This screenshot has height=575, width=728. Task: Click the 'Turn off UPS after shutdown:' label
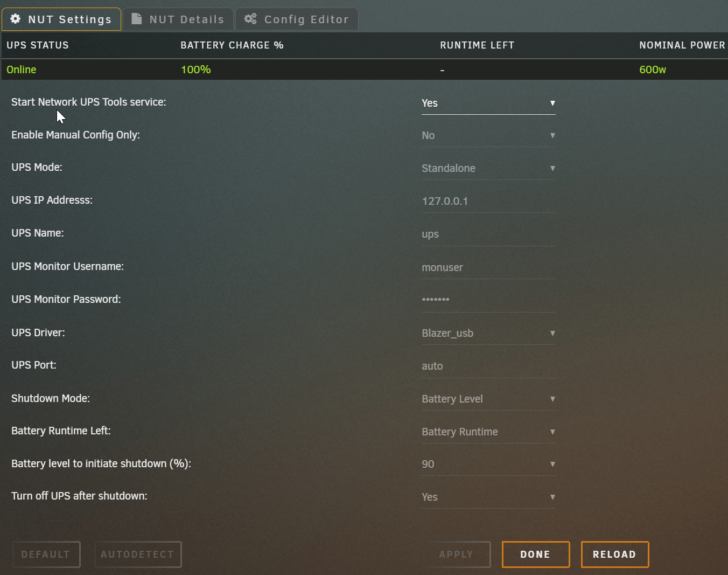(79, 496)
